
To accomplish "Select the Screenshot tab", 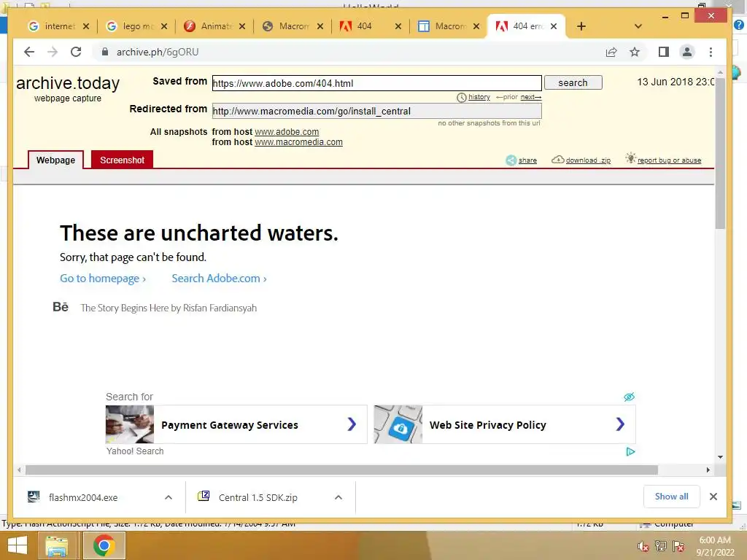I will (x=122, y=160).
